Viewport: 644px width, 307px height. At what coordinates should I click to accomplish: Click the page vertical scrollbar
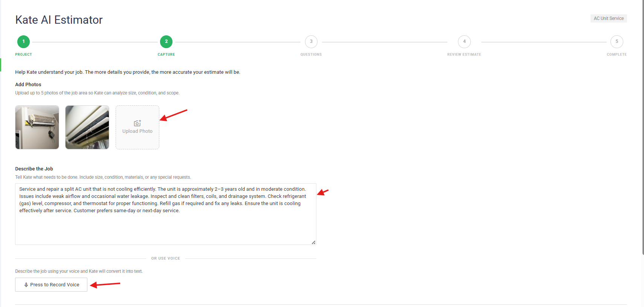[643, 127]
